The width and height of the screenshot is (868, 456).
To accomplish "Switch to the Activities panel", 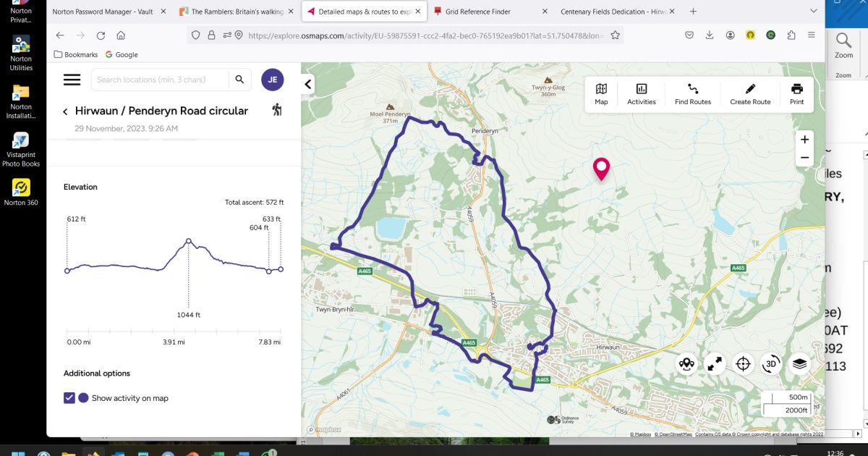I will click(x=641, y=94).
